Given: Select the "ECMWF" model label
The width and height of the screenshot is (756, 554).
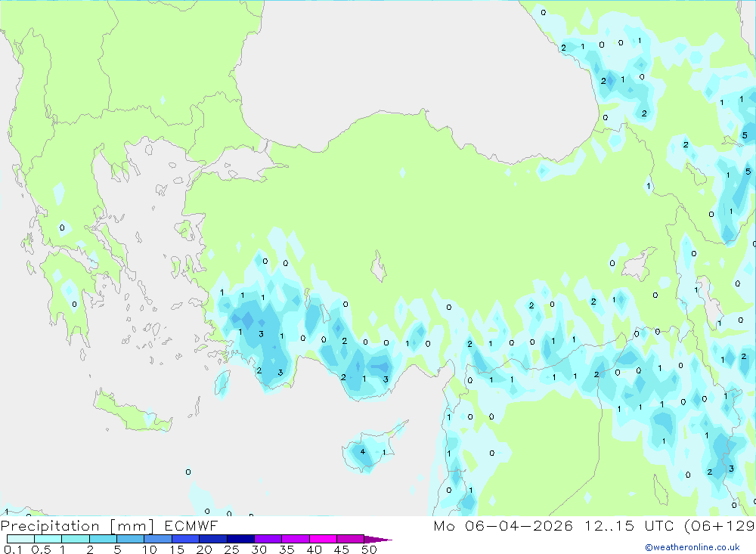Looking at the screenshot, I should pos(191,526).
